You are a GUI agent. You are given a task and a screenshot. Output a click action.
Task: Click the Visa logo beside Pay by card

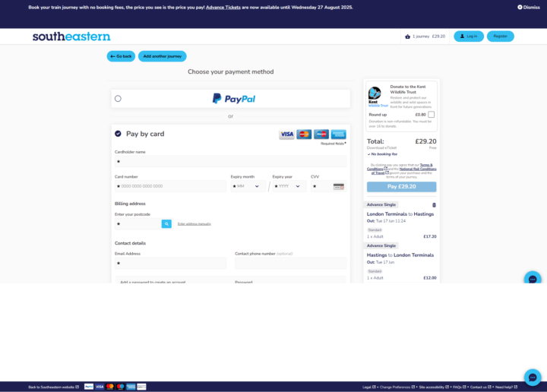click(286, 134)
